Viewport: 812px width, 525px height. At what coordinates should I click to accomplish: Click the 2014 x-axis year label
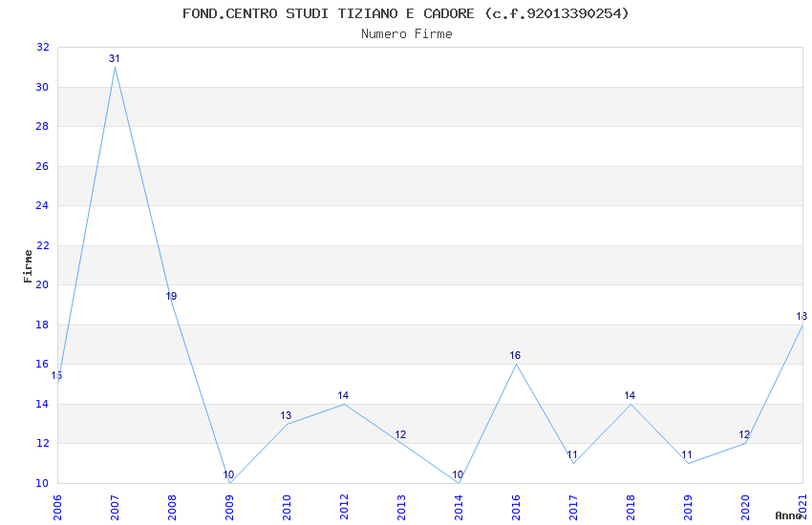coord(459,507)
